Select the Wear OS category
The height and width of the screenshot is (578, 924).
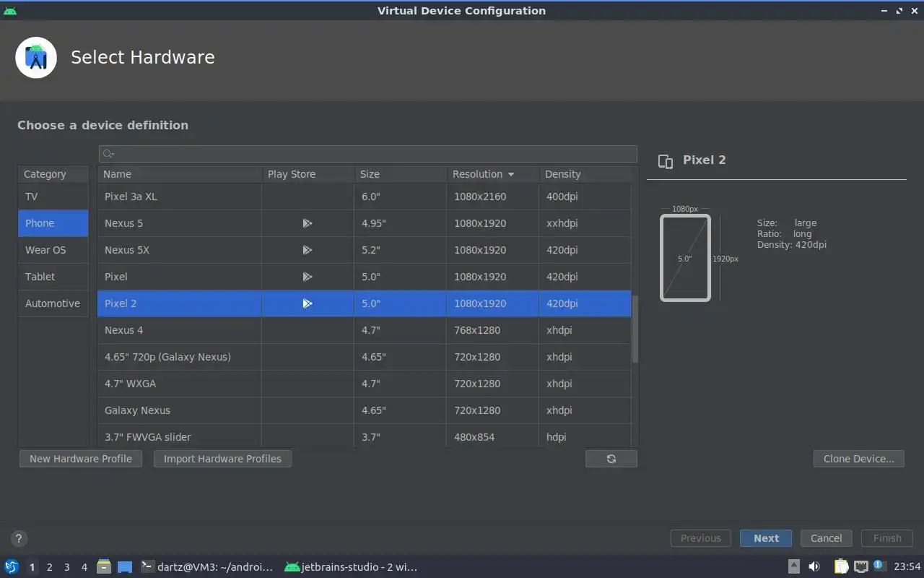53,250
